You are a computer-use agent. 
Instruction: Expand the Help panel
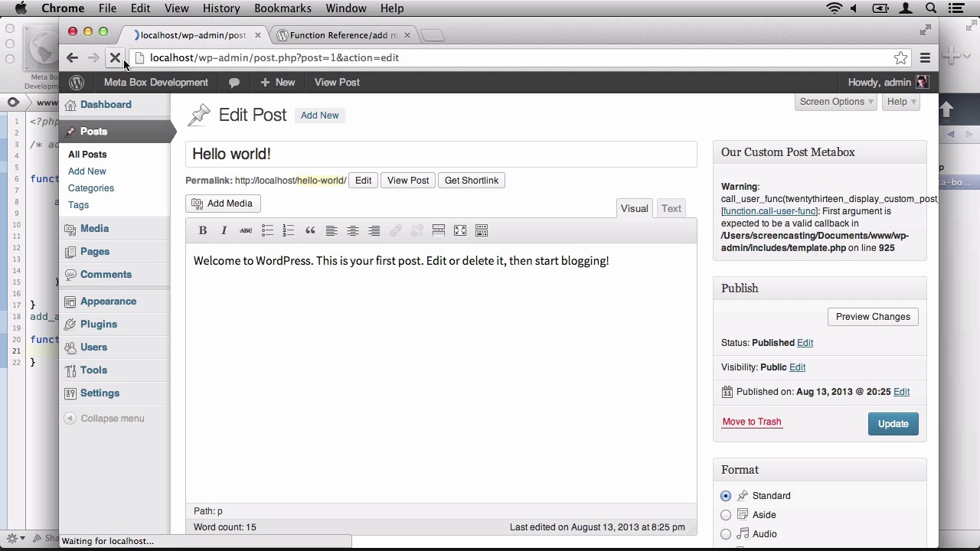pyautogui.click(x=901, y=102)
